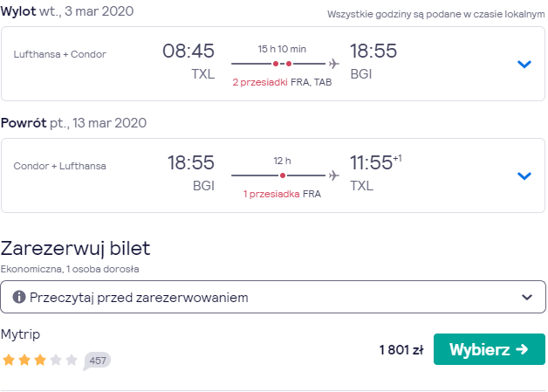548x392 pixels.
Task: Click the third orange rating star
Action: (x=40, y=360)
